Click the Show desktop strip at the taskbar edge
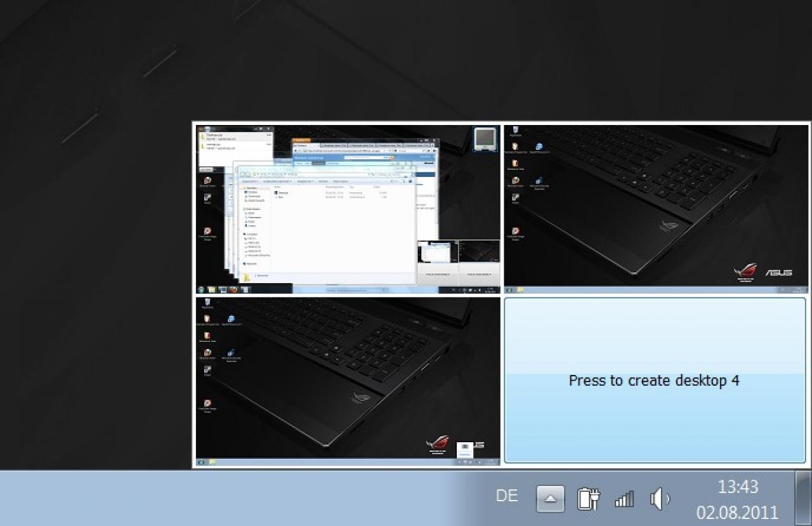 tap(803, 498)
